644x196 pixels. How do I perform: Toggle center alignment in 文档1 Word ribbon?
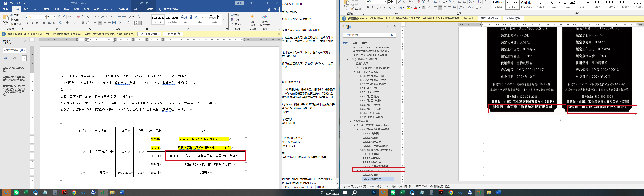(100, 23)
